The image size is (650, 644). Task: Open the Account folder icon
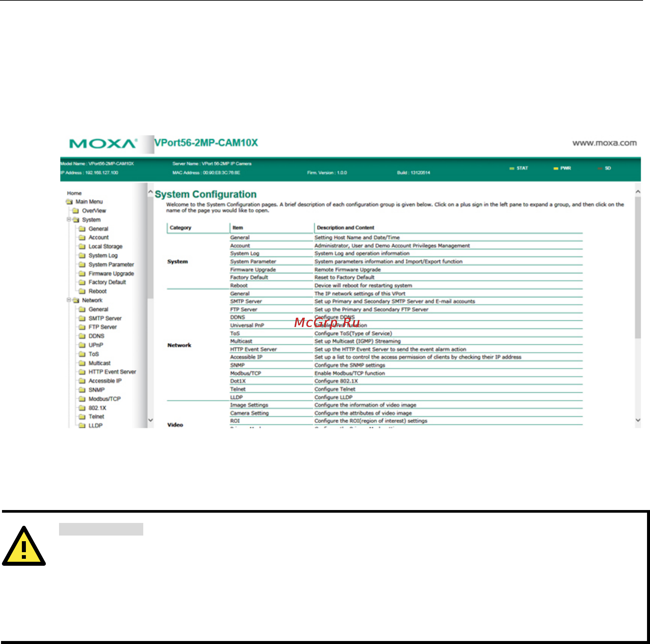[x=82, y=237]
